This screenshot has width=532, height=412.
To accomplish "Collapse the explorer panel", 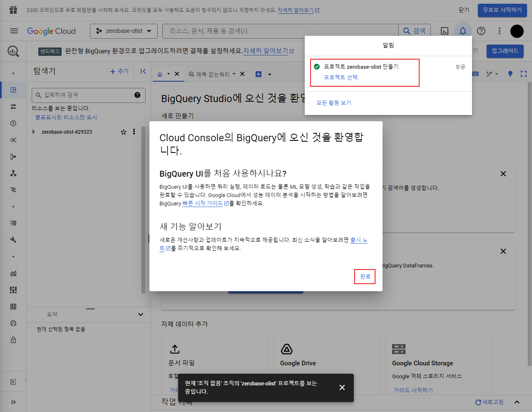I will (x=143, y=71).
